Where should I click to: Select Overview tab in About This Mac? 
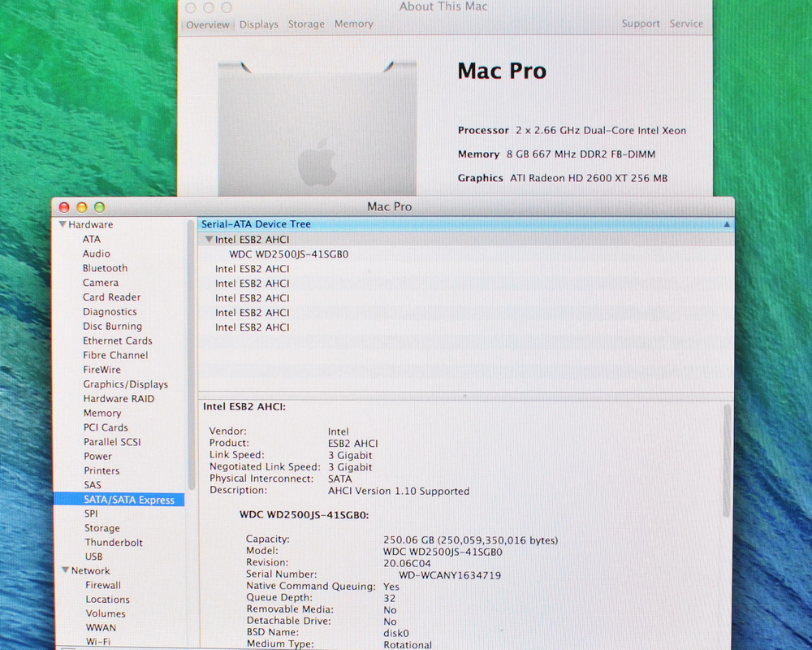point(208,24)
